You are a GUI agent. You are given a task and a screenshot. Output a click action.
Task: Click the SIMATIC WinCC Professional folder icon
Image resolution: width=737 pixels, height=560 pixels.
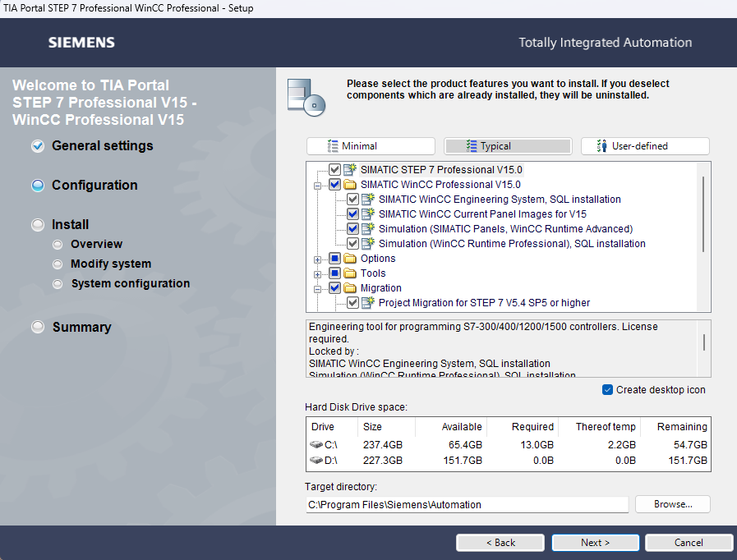(350, 185)
